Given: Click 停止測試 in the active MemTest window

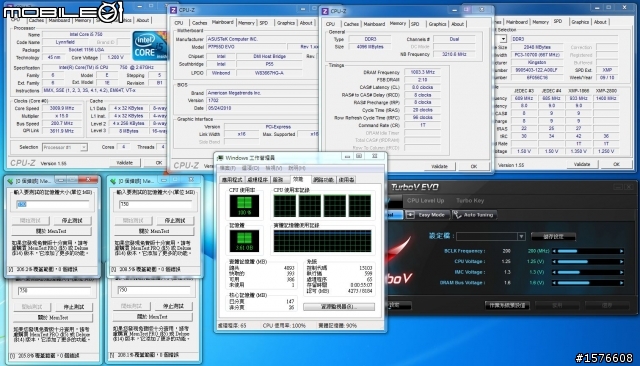Looking at the screenshot, I should 72,220.
